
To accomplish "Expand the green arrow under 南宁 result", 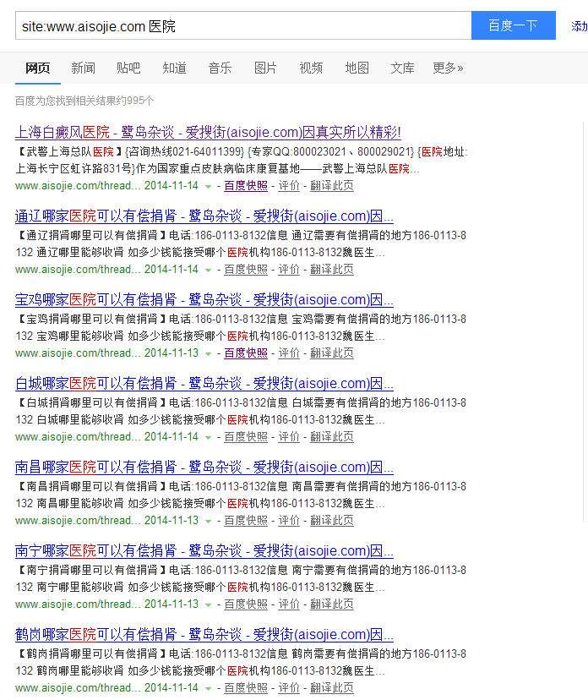I will [x=208, y=605].
